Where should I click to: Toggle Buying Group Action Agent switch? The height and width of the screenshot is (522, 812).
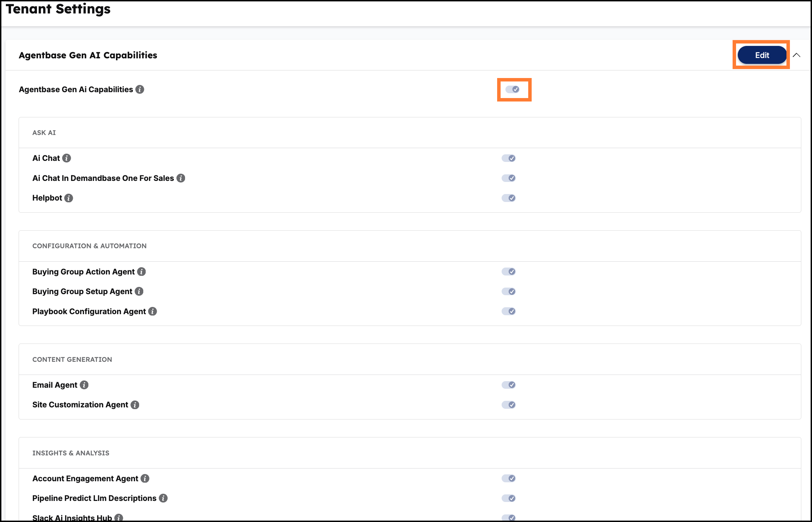point(509,272)
